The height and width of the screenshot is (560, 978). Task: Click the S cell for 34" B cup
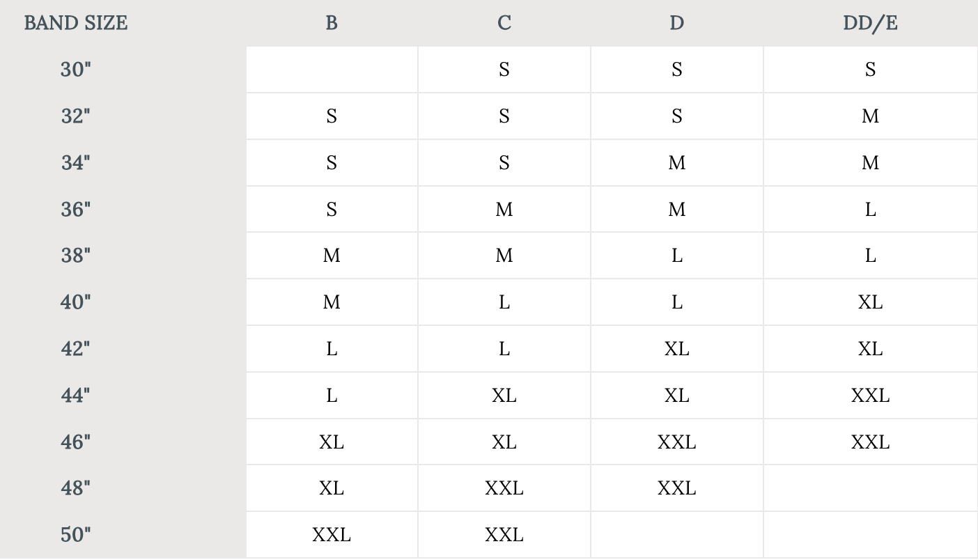(332, 163)
